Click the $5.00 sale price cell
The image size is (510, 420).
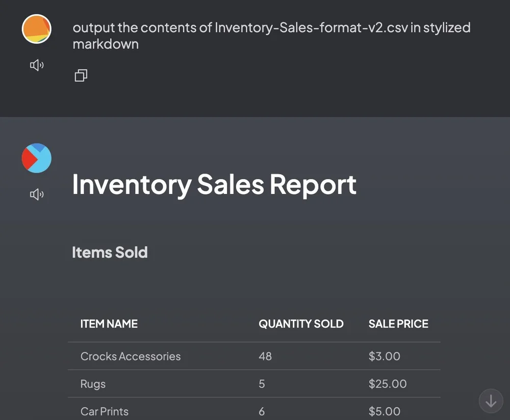[x=384, y=411]
